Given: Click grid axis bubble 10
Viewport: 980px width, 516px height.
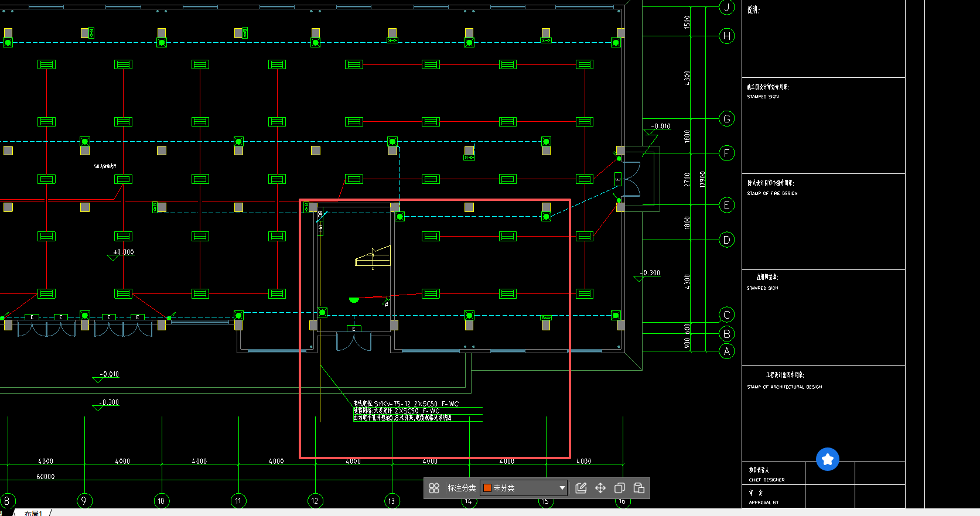Looking at the screenshot, I should click(x=161, y=501).
